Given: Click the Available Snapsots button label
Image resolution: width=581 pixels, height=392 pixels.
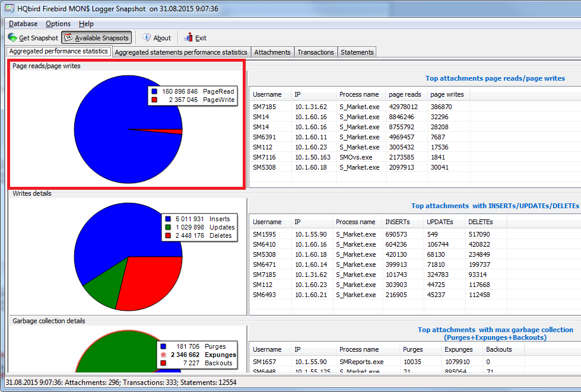Looking at the screenshot, I should click(102, 38).
